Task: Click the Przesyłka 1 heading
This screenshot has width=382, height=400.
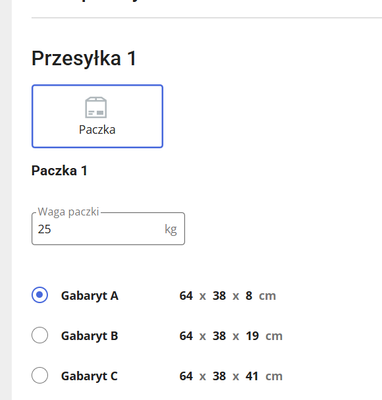Action: (84, 59)
